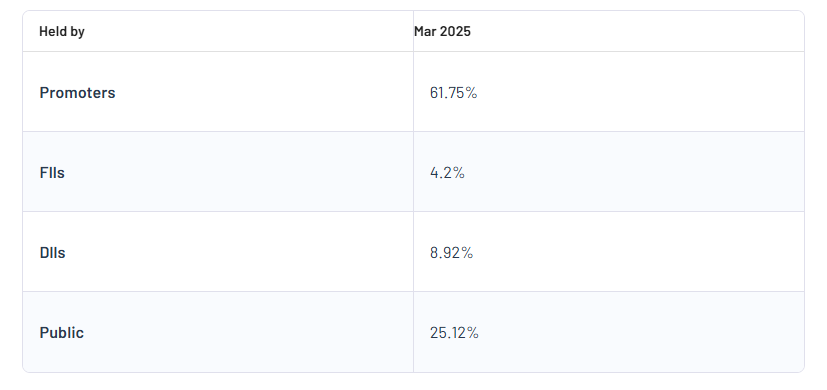Click the 61.75% Promoters value

tap(454, 92)
